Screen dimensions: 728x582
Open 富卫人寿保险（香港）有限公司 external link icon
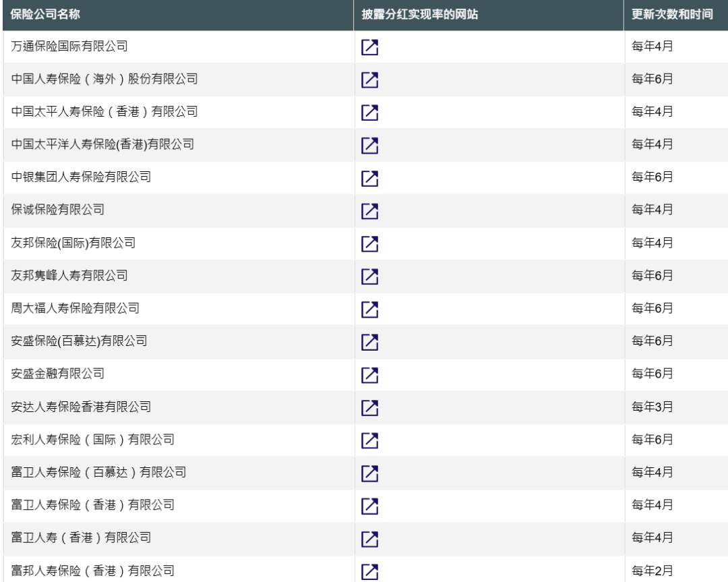(x=369, y=505)
